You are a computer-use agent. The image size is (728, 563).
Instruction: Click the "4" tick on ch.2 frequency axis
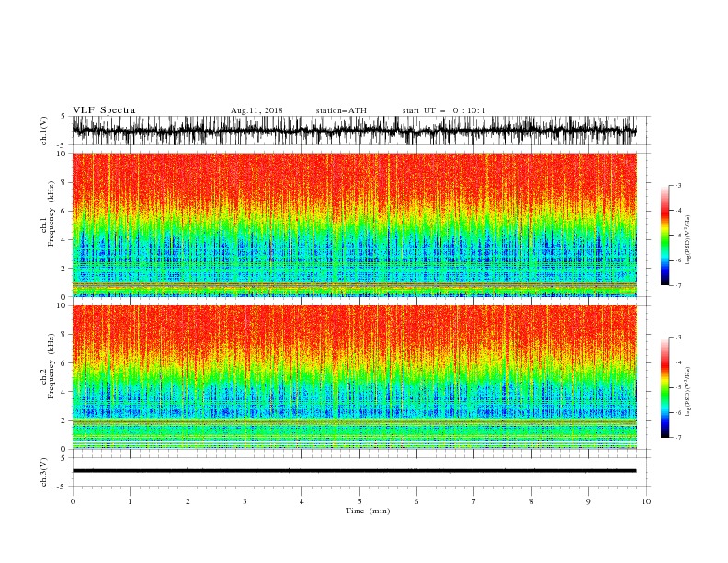[x=63, y=393]
